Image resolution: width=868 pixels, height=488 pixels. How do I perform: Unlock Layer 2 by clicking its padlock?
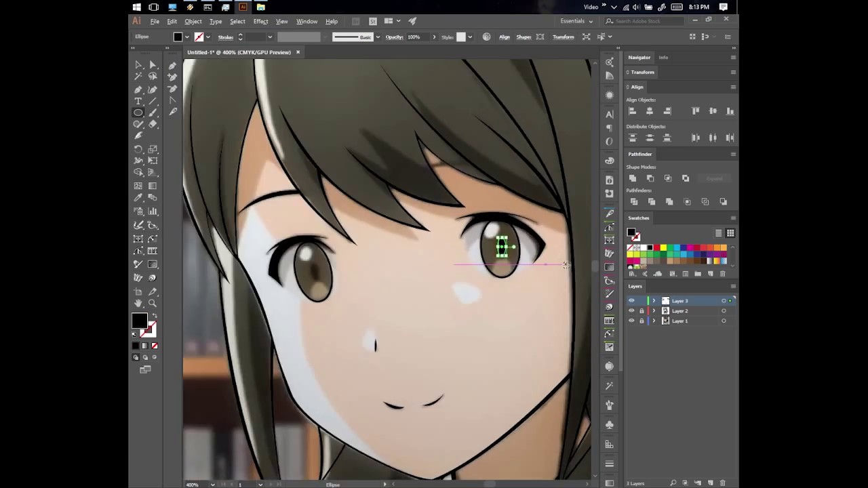[642, 311]
